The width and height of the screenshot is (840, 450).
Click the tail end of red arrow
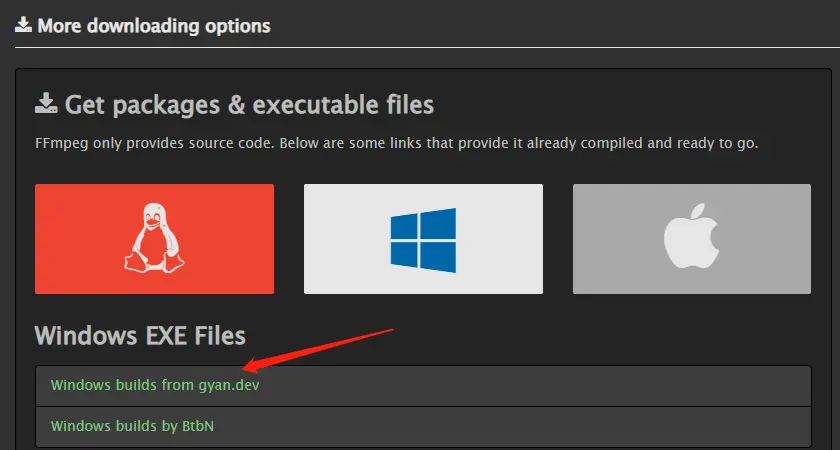click(x=394, y=330)
